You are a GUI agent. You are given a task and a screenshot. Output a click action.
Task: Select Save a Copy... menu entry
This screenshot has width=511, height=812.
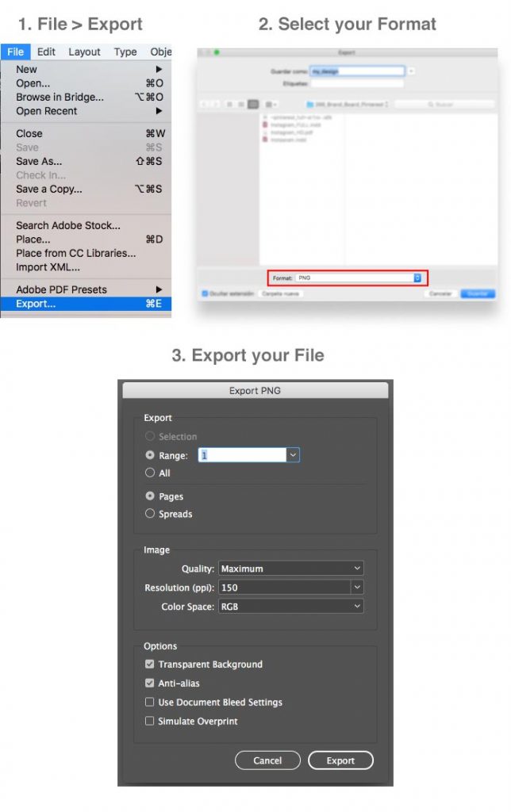click(x=86, y=189)
